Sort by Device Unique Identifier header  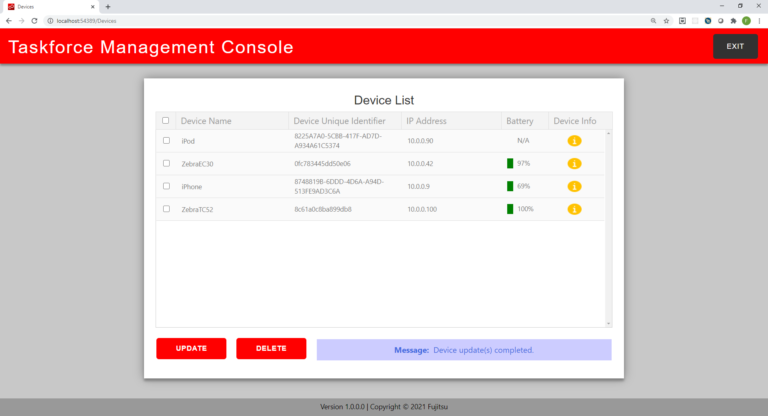click(344, 121)
